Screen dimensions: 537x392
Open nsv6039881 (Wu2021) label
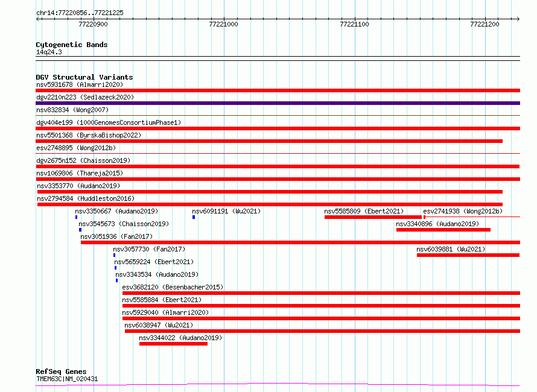(451, 249)
